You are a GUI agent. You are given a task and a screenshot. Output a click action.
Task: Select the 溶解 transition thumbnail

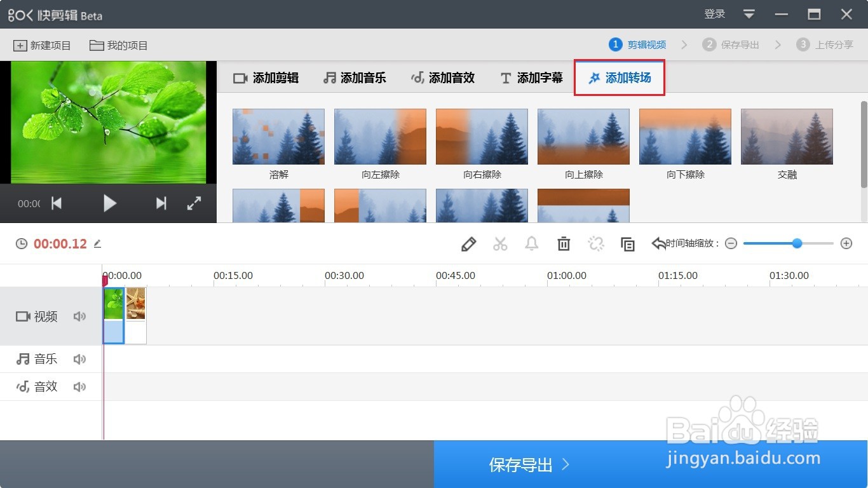pos(278,136)
